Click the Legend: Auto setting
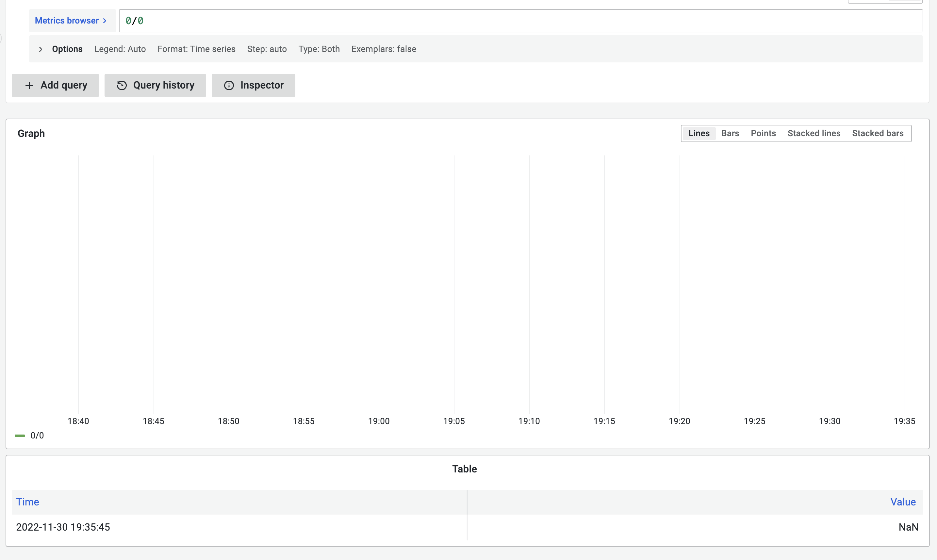This screenshot has width=937, height=560. (120, 49)
